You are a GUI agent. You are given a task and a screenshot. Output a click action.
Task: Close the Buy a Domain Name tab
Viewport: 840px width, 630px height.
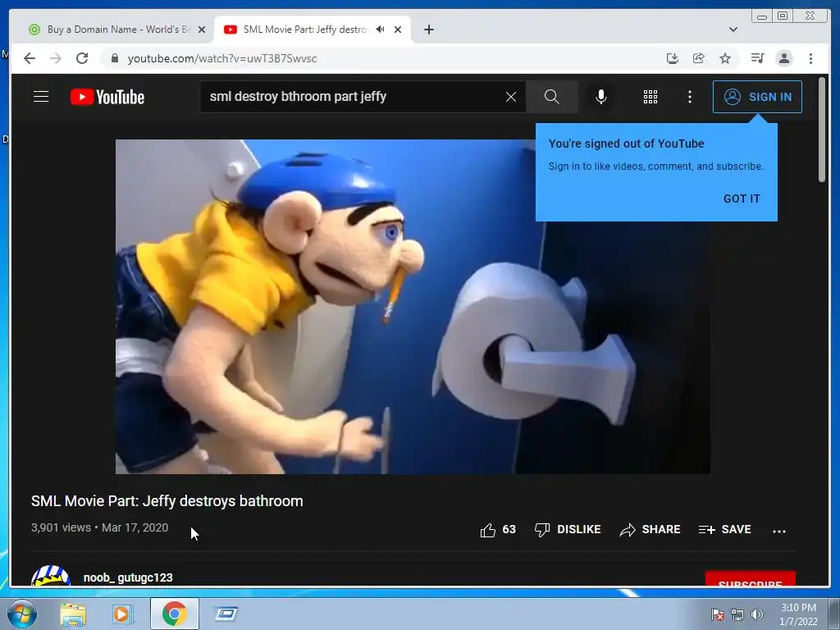coord(202,30)
